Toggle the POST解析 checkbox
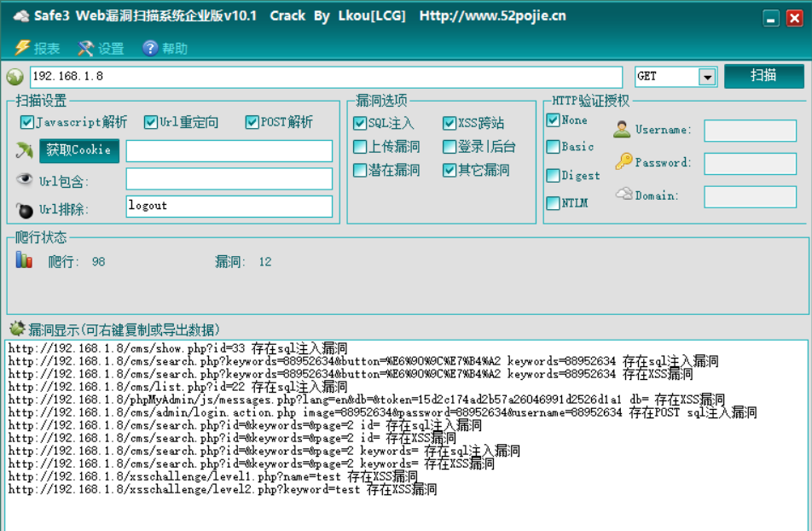The width and height of the screenshot is (812, 531). (252, 122)
